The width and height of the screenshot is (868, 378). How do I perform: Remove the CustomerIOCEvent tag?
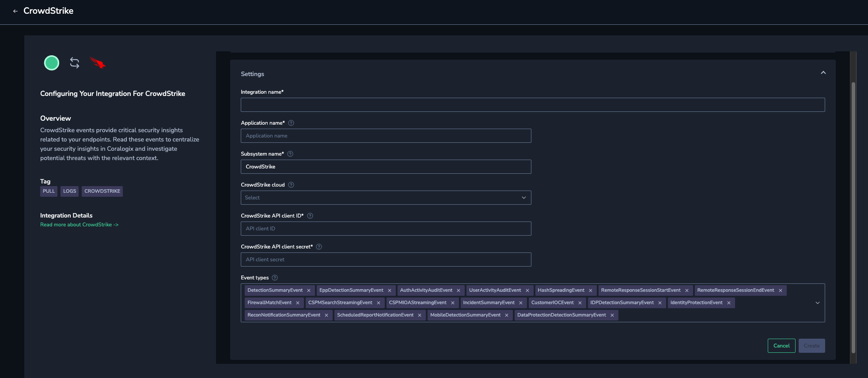coord(580,303)
